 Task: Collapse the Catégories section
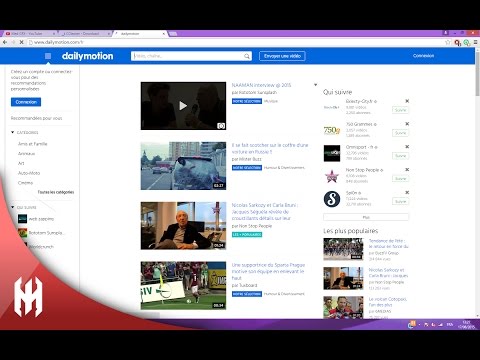pyautogui.click(x=13, y=132)
